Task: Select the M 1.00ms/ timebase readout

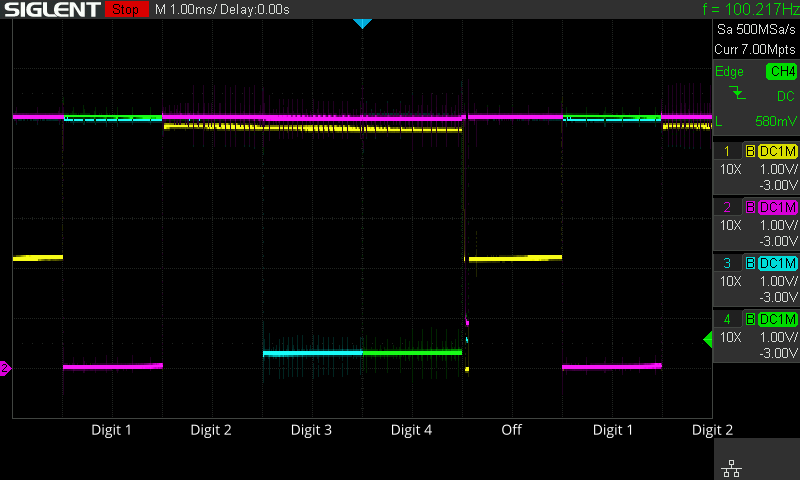Action: pos(186,9)
